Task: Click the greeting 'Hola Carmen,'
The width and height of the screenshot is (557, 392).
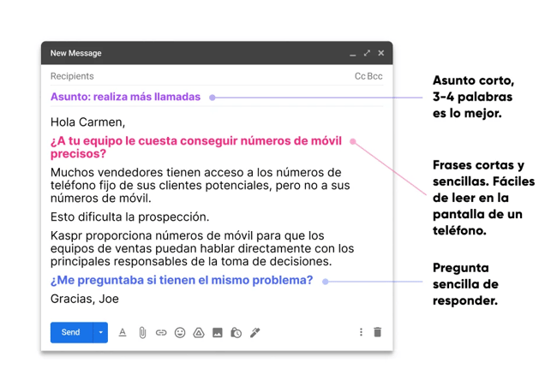Action: [87, 122]
